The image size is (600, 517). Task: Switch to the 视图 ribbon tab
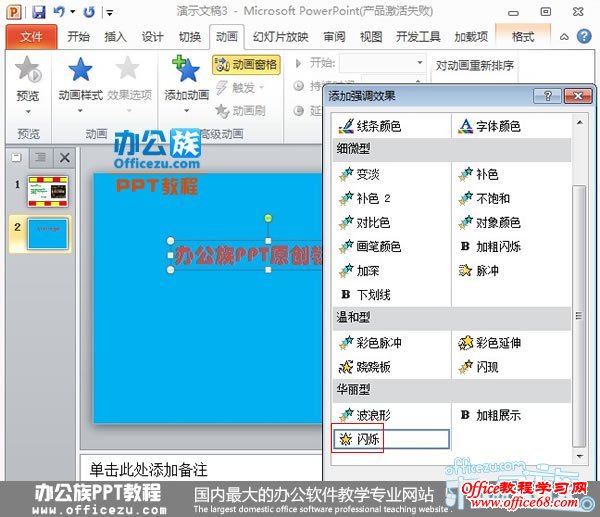[x=371, y=37]
